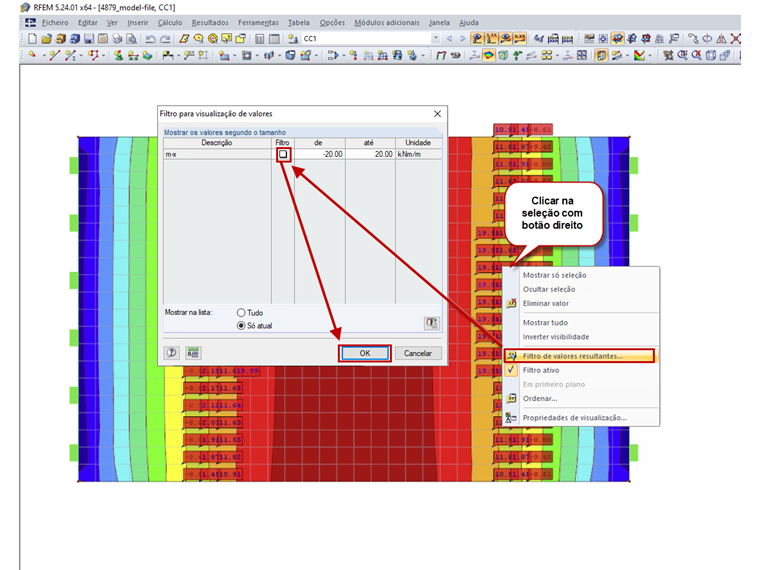Open the CC1 load case dropdown arrow
The height and width of the screenshot is (570, 760).
[x=436, y=38]
